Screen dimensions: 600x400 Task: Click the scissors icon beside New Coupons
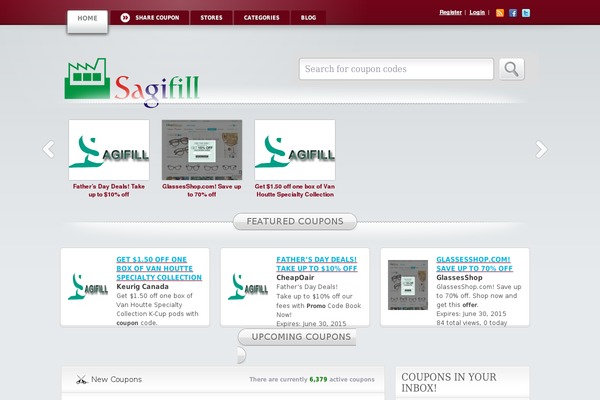pyautogui.click(x=82, y=379)
